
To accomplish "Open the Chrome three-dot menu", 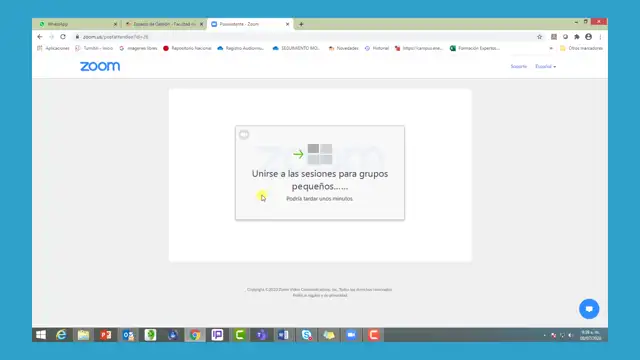I will click(600, 37).
